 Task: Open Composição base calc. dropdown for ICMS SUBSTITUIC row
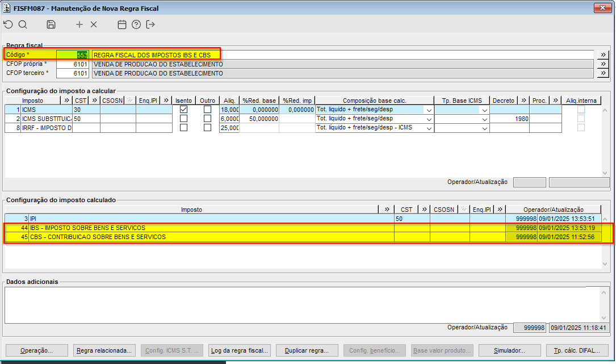coord(429,119)
